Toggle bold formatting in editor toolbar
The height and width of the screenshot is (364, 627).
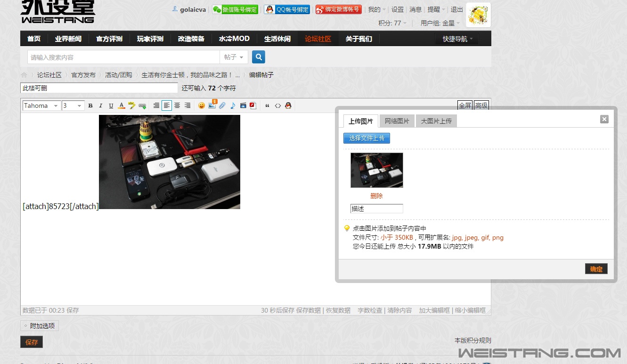(x=90, y=105)
